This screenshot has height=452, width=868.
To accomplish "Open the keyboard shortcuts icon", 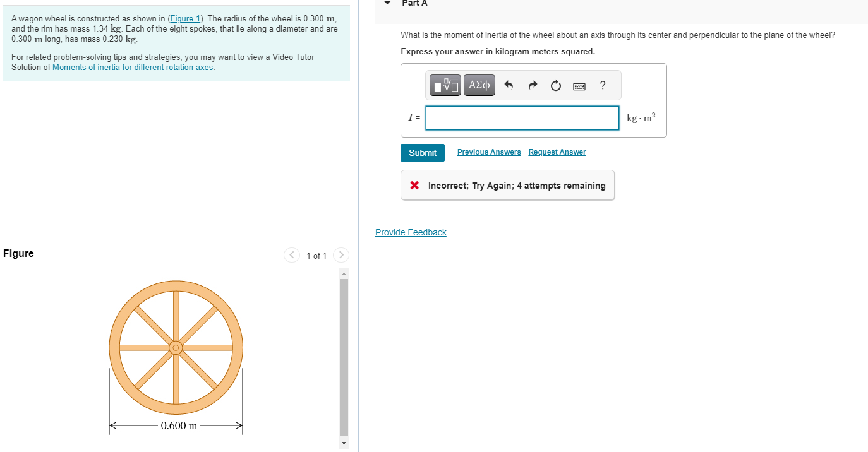I will pos(579,85).
